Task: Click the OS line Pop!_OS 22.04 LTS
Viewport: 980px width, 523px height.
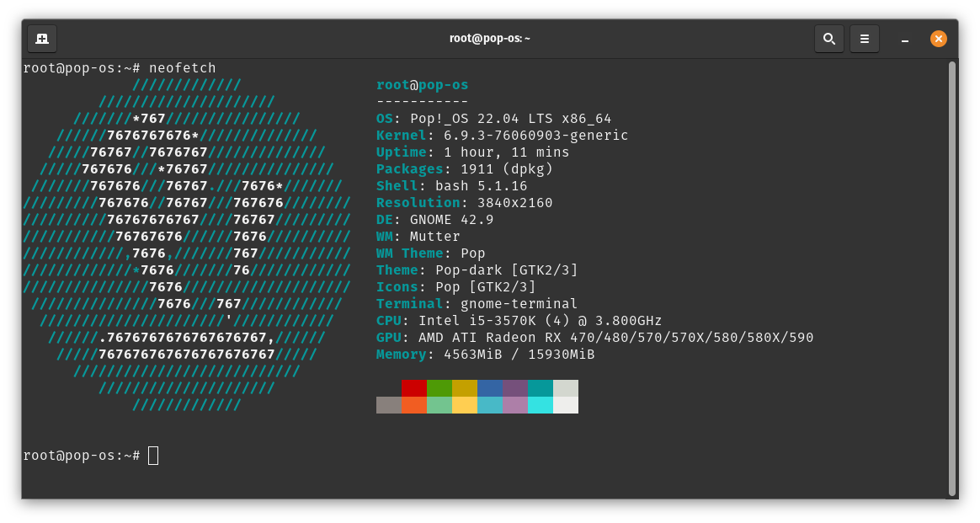Action: pyautogui.click(x=493, y=119)
